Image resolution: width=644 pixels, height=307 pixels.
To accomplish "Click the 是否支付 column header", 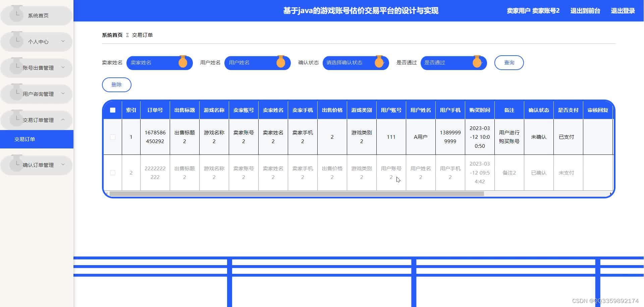I will pos(568,110).
